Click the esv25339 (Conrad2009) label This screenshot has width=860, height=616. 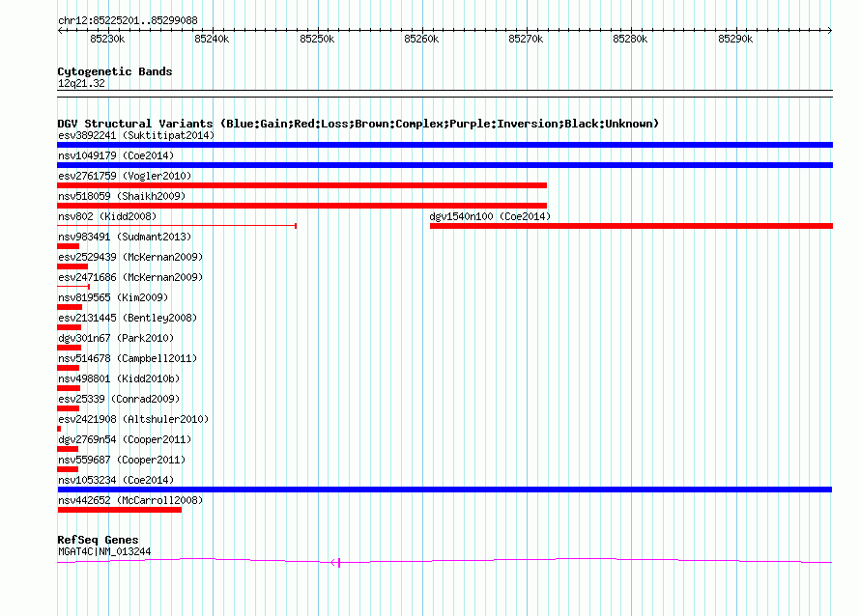click(x=119, y=399)
